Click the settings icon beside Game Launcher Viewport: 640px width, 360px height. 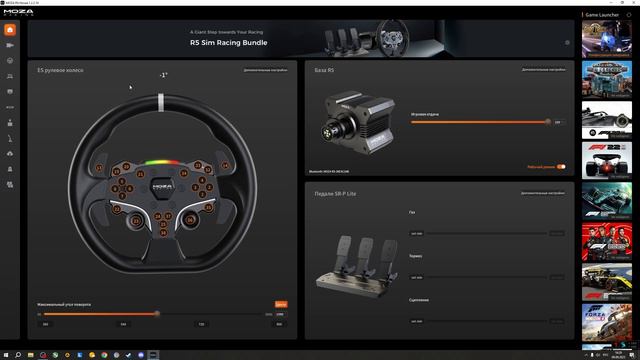(629, 15)
